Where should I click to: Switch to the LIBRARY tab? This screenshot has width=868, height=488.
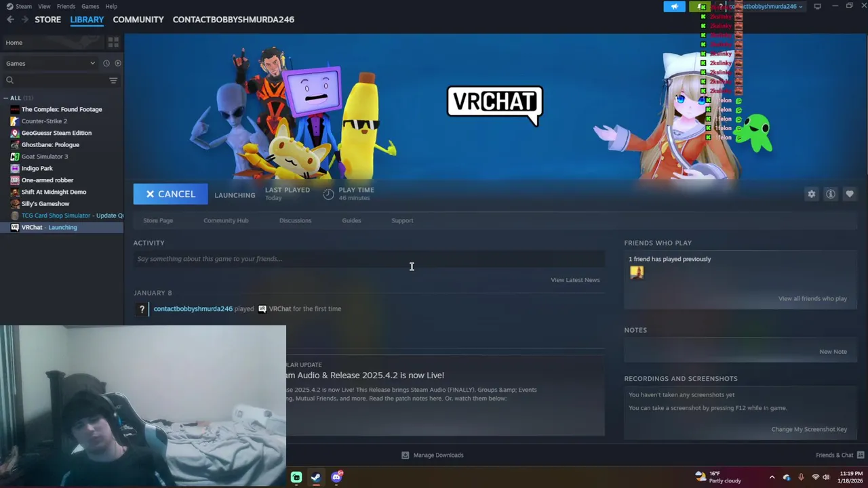87,20
